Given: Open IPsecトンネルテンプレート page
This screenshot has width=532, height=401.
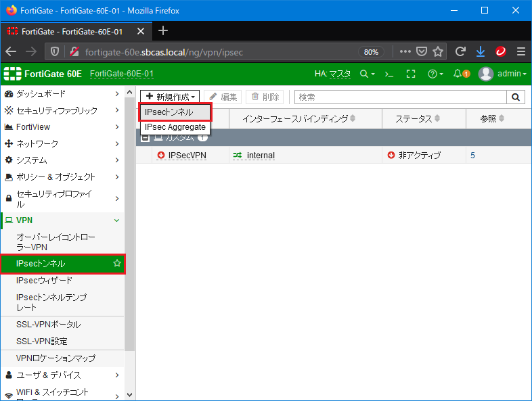Looking at the screenshot, I should [62, 302].
